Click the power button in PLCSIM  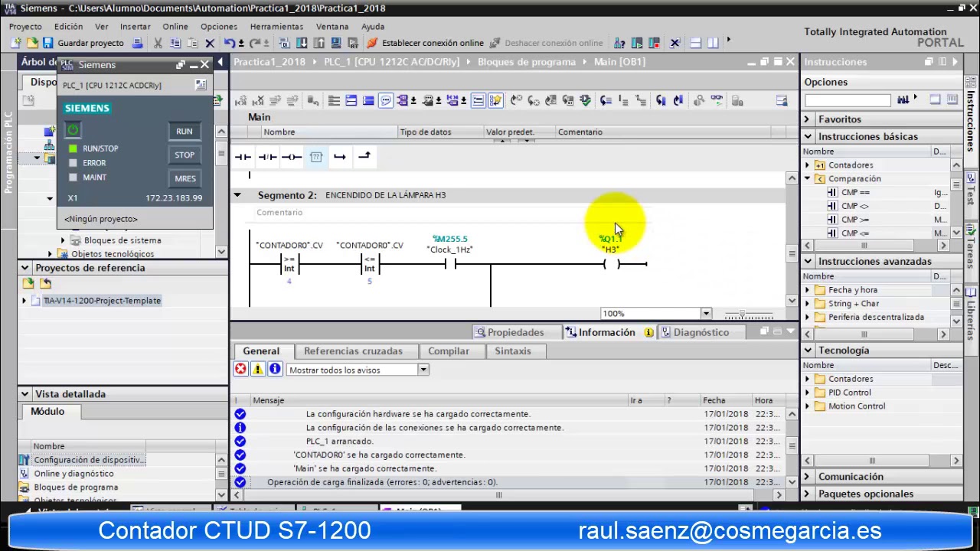click(73, 130)
